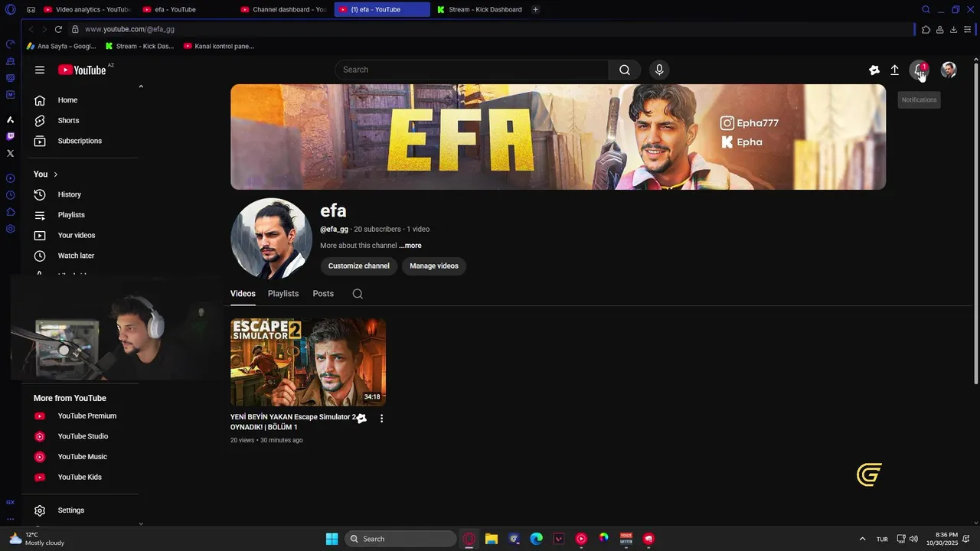This screenshot has height=551, width=980.
Task: Open File Explorer from the taskbar
Action: (492, 539)
